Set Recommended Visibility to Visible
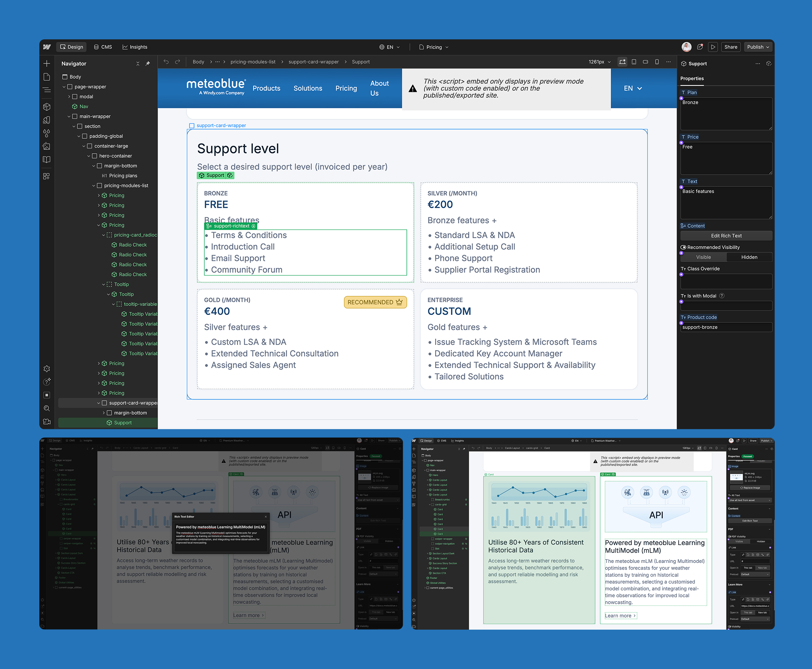The image size is (812, 669). coord(704,257)
